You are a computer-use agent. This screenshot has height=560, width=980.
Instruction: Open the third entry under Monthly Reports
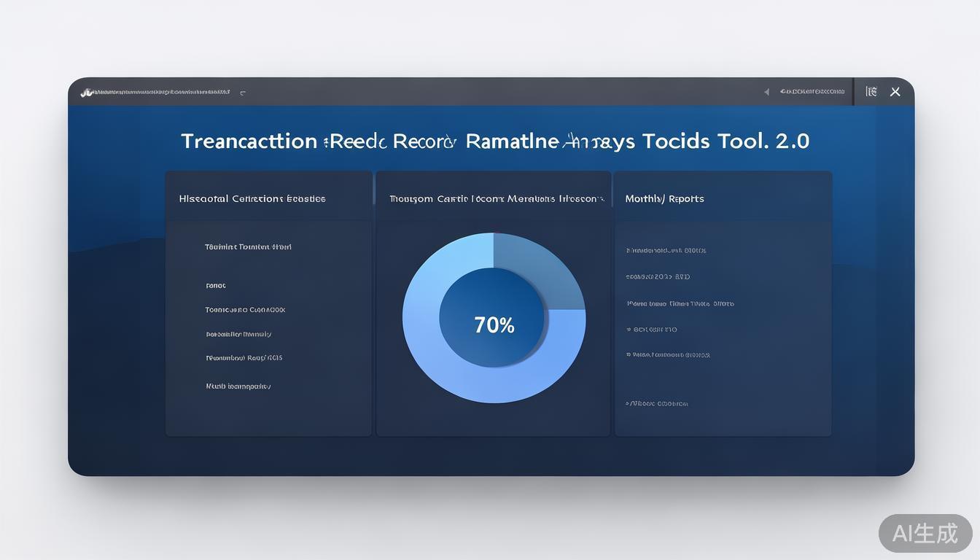[680, 303]
